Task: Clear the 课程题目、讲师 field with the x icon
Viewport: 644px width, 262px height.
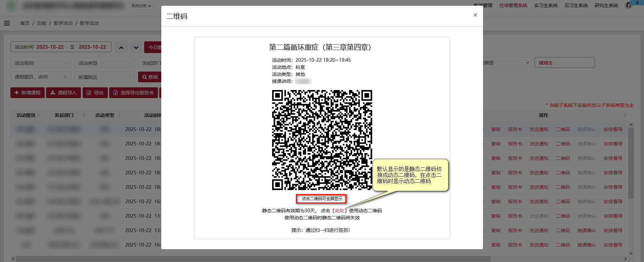Action: click(x=65, y=77)
